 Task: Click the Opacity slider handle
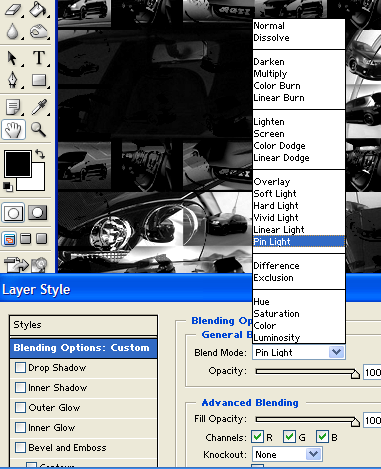tap(355, 374)
